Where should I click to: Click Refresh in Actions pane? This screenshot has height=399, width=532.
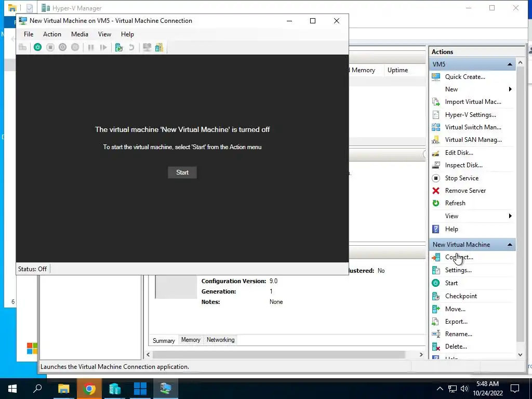[455, 203]
